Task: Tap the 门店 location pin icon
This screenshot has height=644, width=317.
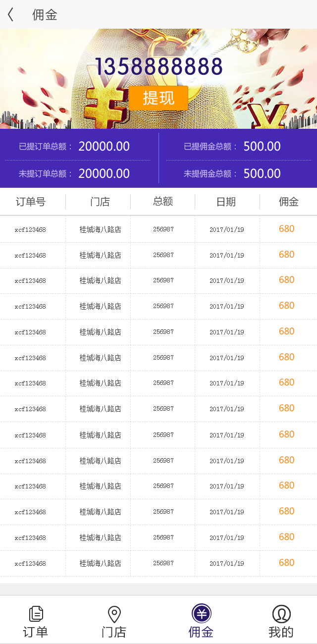Action: [x=114, y=614]
